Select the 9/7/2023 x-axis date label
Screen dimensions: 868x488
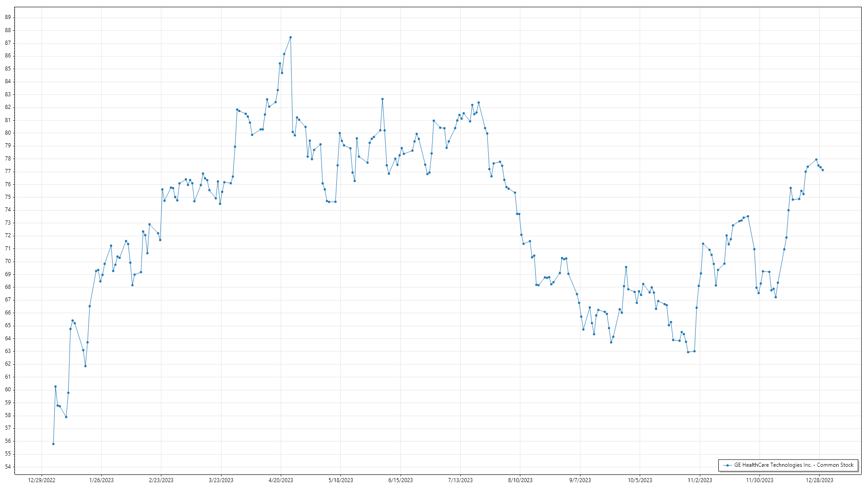(x=580, y=480)
